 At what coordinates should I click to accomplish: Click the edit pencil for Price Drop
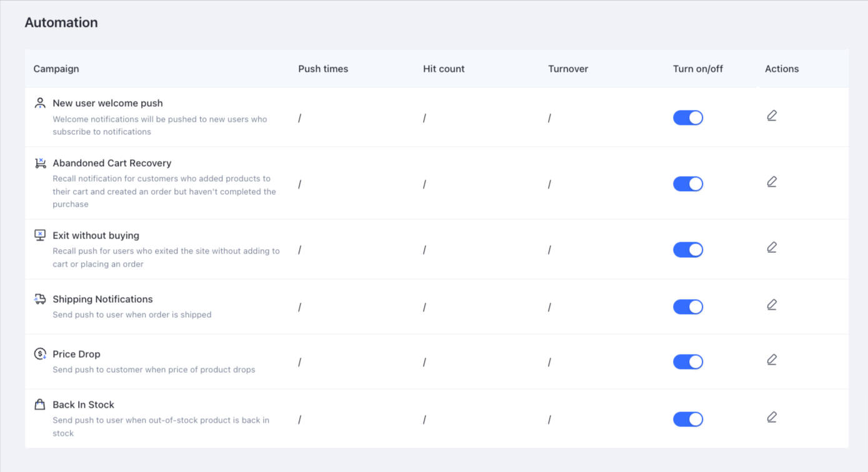click(772, 360)
